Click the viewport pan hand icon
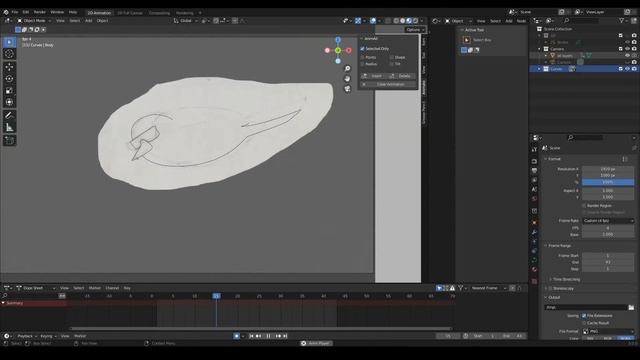 pyautogui.click(x=347, y=78)
